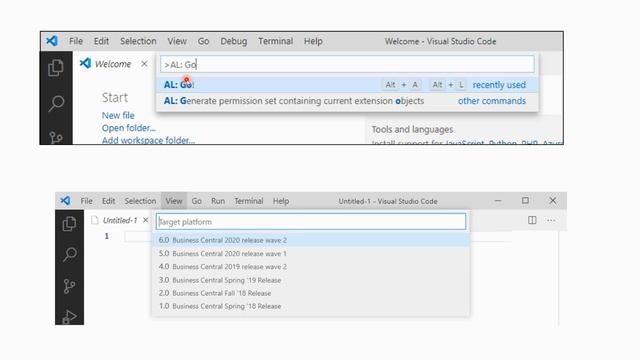Image resolution: width=640 pixels, height=360 pixels.
Task: Select 6.0 Business Central 2020 release wave 2
Action: tap(311, 240)
